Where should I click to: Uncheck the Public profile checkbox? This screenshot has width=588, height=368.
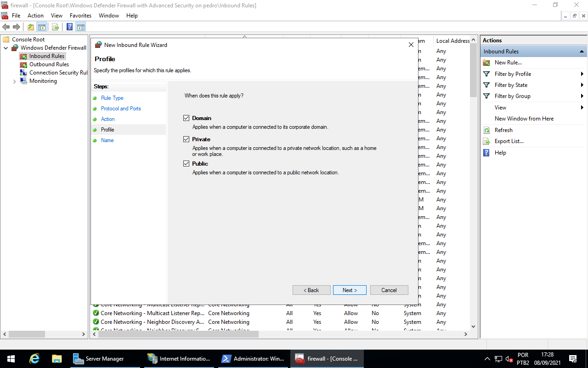(186, 164)
